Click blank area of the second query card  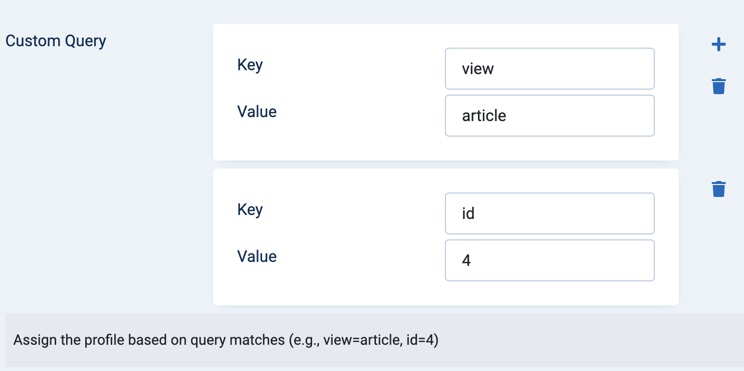tap(332, 289)
